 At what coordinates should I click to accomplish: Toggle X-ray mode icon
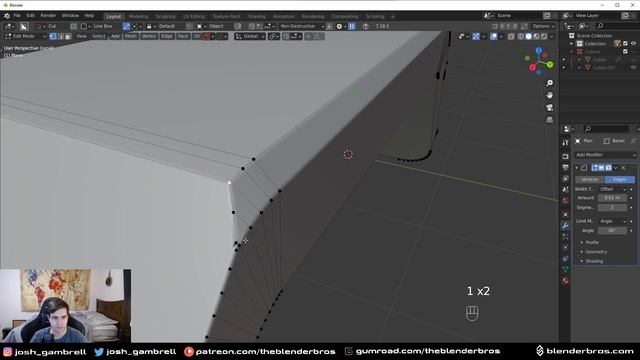(x=511, y=36)
